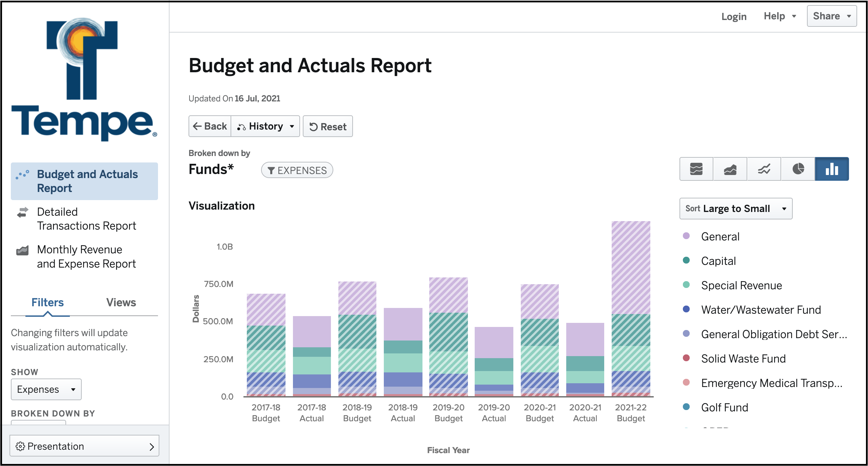Switch to stacked area chart view
Viewport: 868px width, 466px height.
696,169
